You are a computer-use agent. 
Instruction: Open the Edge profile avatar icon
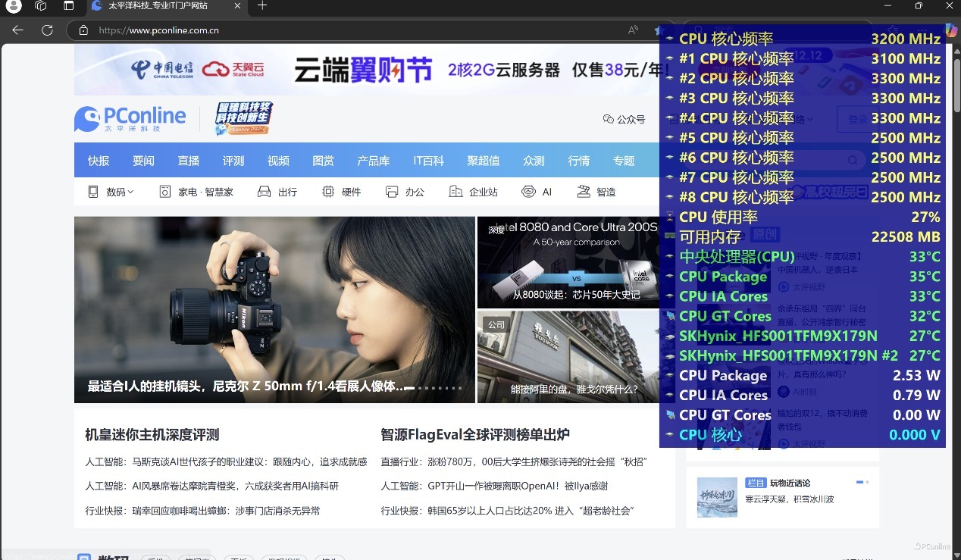click(x=14, y=6)
